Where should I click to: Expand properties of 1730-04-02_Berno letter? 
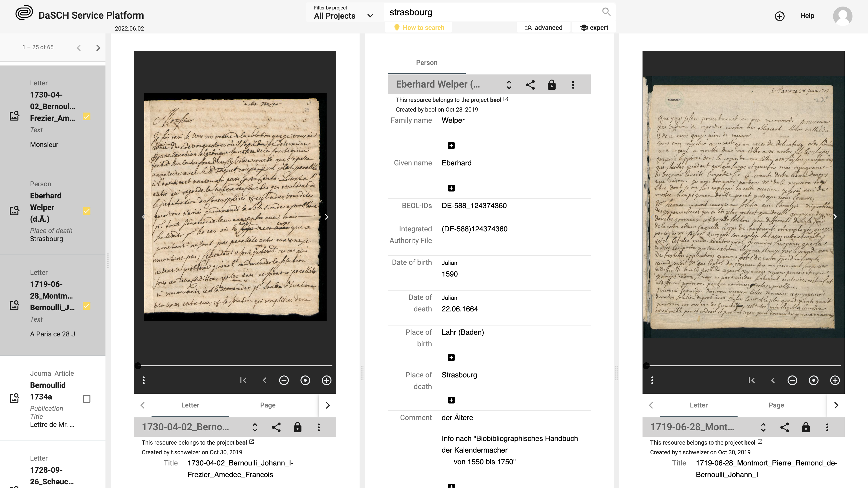click(255, 427)
